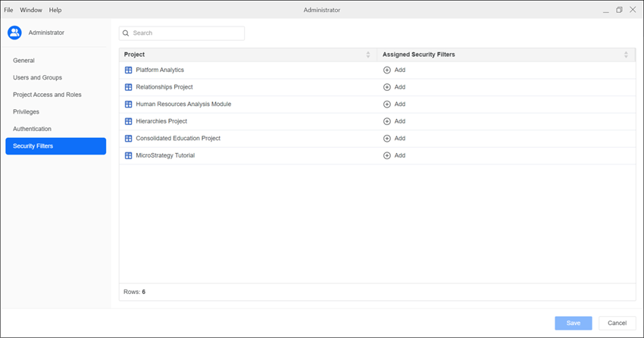Select the Privileges section

pos(27,111)
